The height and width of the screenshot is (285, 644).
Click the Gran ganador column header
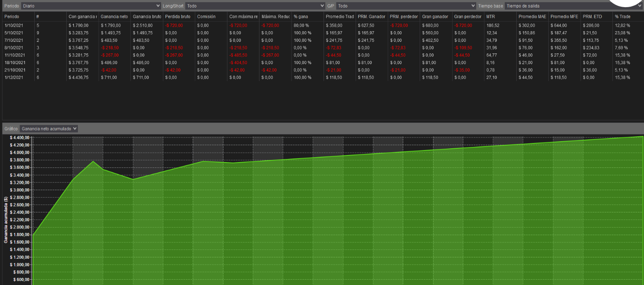tap(434, 16)
